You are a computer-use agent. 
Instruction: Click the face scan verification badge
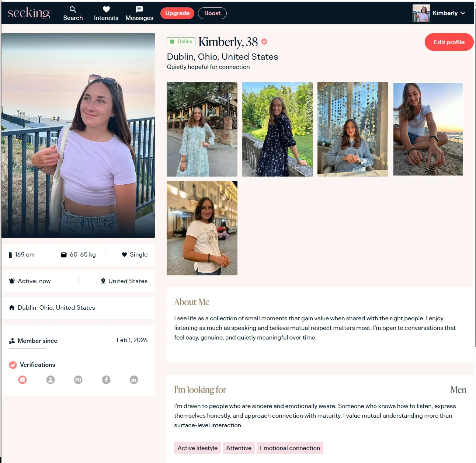22,380
